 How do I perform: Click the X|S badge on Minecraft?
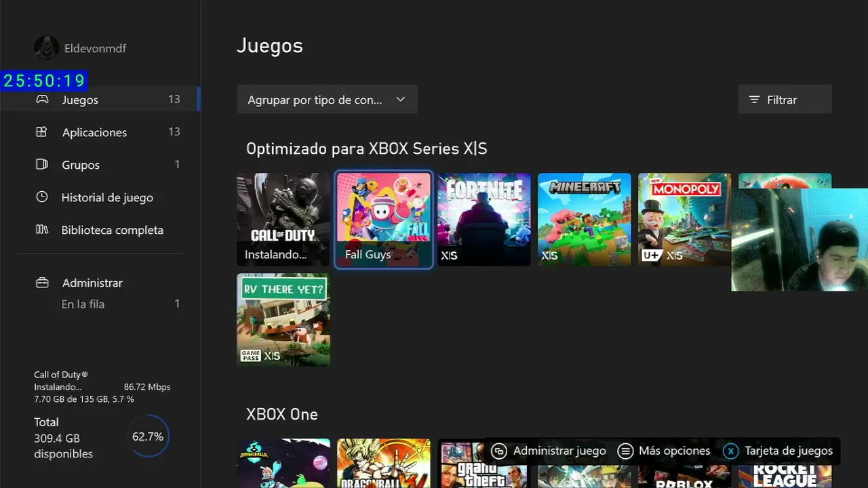549,256
